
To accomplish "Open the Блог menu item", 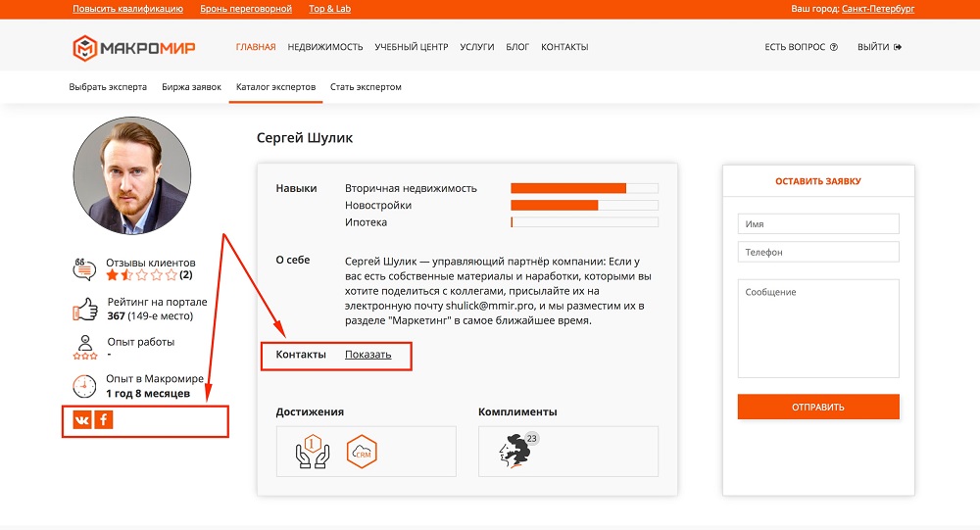I will 517,47.
